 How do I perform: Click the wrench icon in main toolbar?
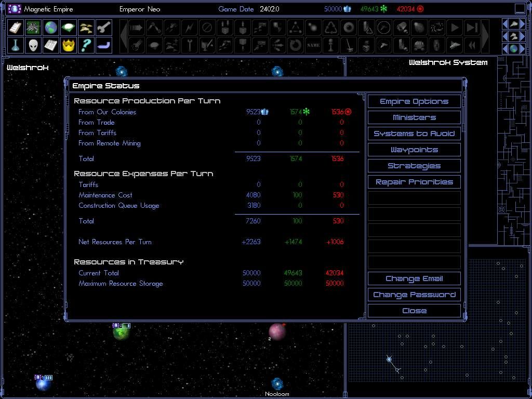point(103,28)
